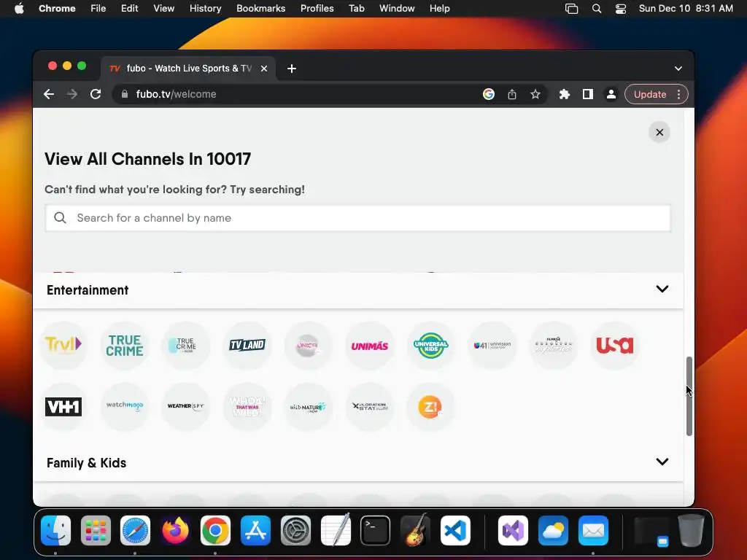Select Whoa! That Was Wild channel
This screenshot has height=560, width=747.
click(247, 407)
